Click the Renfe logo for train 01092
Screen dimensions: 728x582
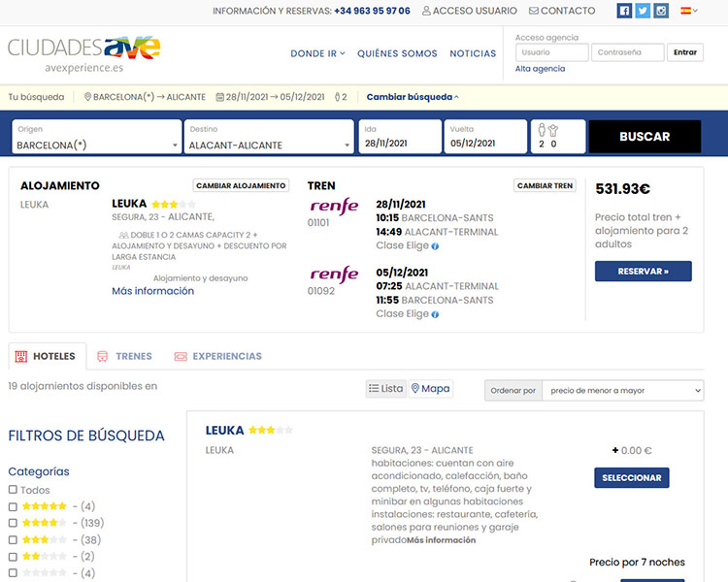(334, 275)
